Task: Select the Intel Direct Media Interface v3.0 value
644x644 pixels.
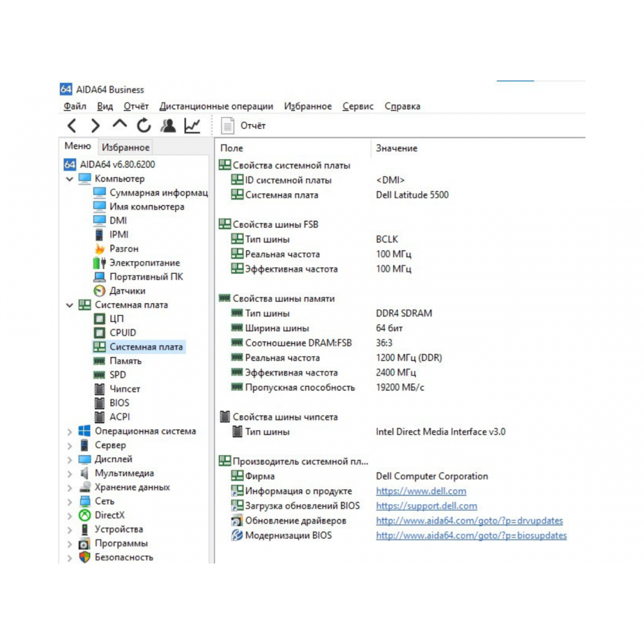Action: pyautogui.click(x=440, y=432)
